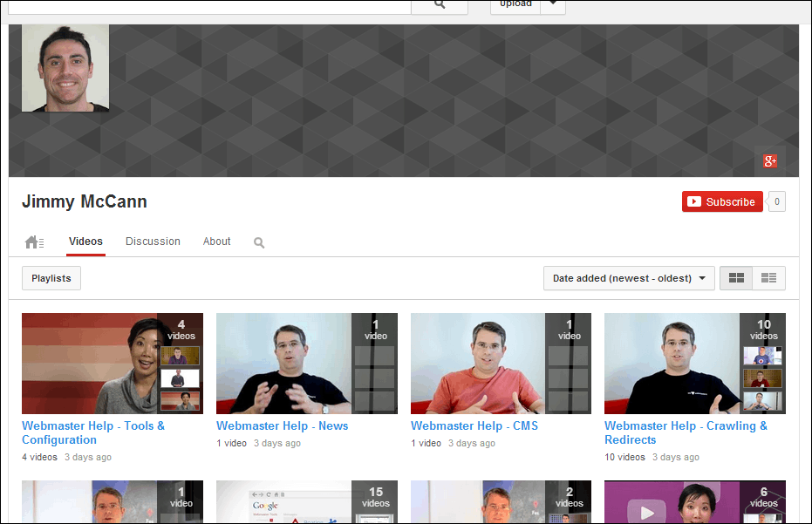Image resolution: width=812 pixels, height=524 pixels.
Task: Click '1 video' text under Webmaster Help - CMS
Action: (x=426, y=443)
